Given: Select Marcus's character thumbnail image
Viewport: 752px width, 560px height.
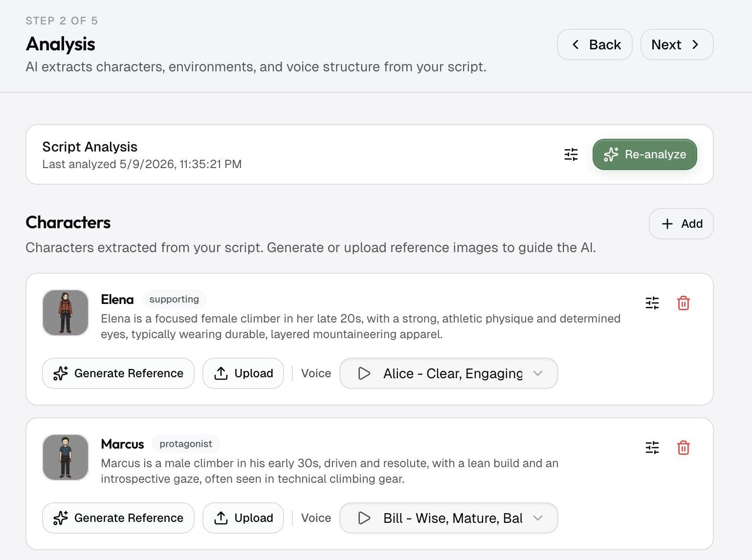Looking at the screenshot, I should (x=66, y=457).
